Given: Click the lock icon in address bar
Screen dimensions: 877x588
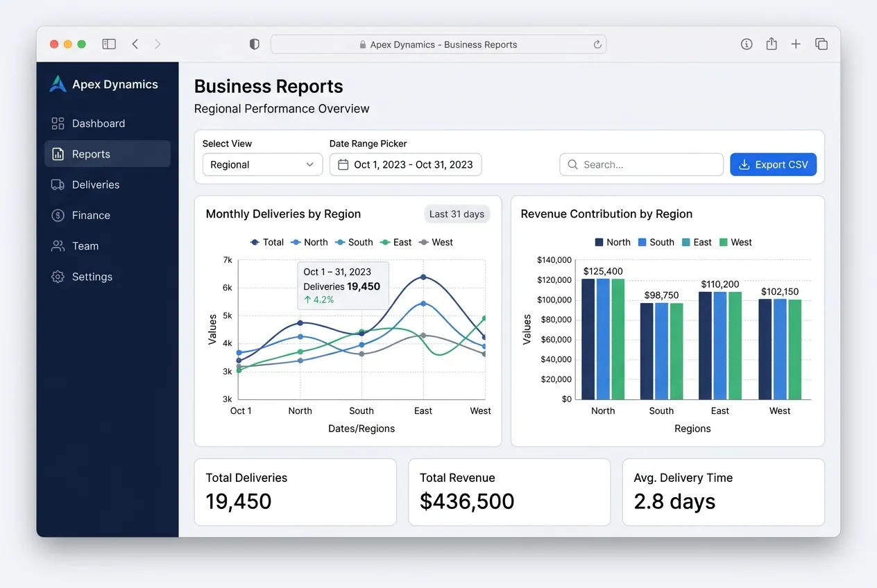Looking at the screenshot, I should (363, 44).
